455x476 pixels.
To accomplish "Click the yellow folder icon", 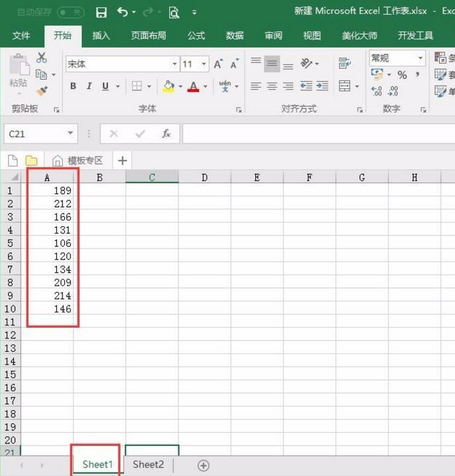I will coord(31,160).
